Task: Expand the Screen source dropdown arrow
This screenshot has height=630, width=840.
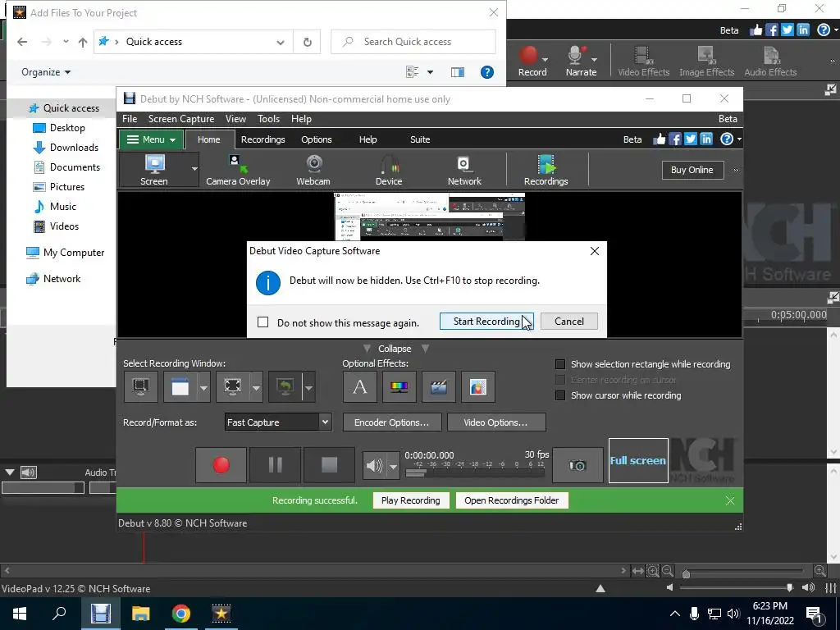Action: (194, 169)
